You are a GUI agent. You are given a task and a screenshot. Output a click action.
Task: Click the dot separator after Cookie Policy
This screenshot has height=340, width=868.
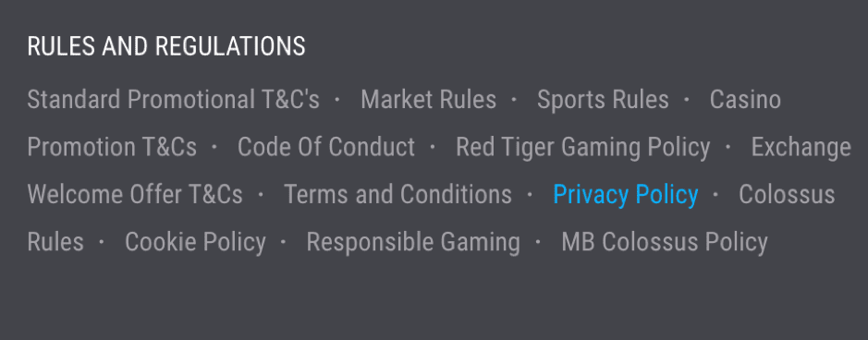(x=284, y=241)
